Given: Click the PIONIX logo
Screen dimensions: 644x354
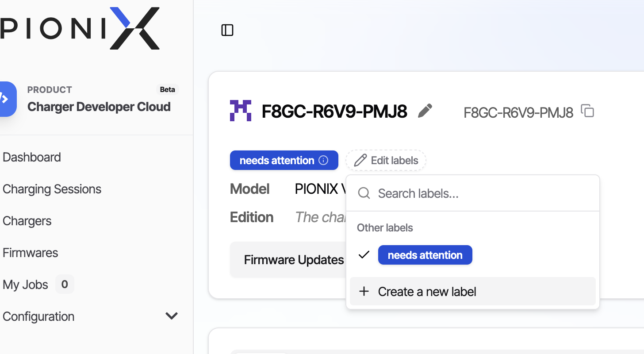Looking at the screenshot, I should click(x=80, y=28).
